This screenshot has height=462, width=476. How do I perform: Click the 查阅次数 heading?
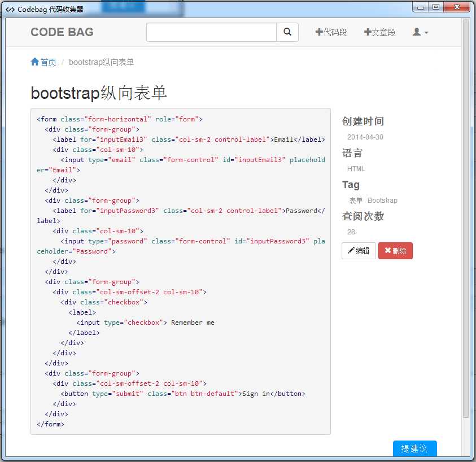coord(363,216)
